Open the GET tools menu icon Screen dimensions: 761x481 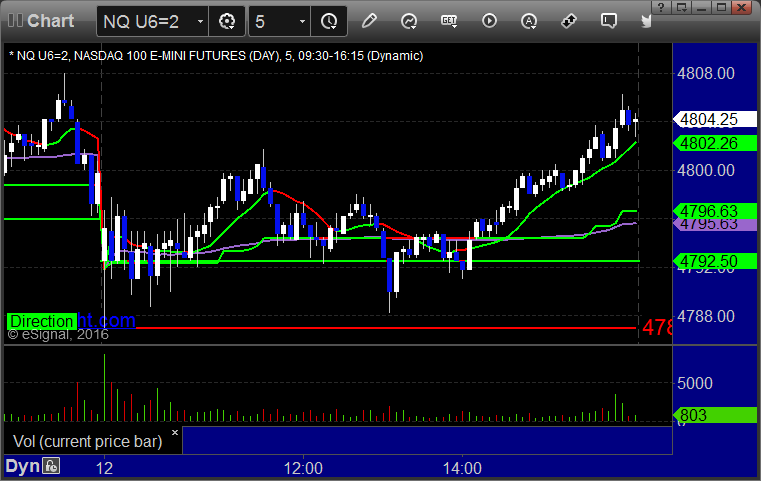[449, 21]
